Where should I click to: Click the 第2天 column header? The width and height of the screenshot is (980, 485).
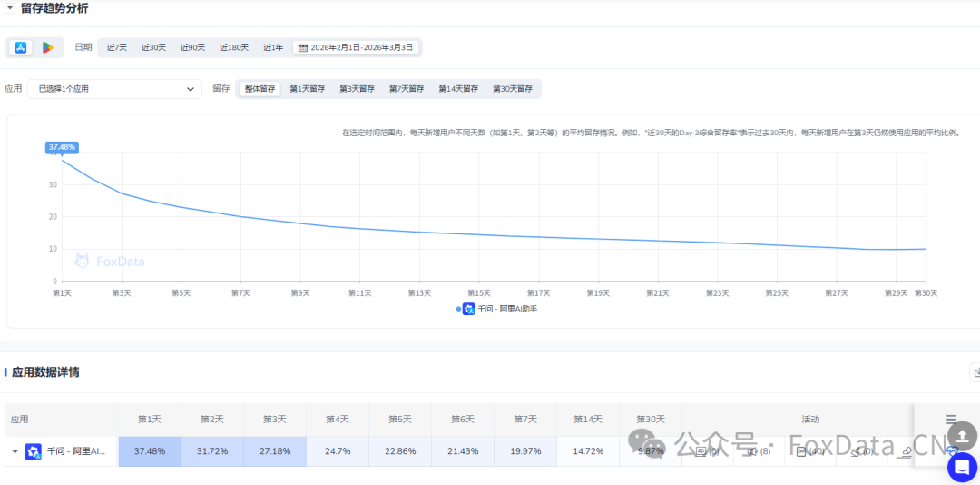(x=211, y=420)
